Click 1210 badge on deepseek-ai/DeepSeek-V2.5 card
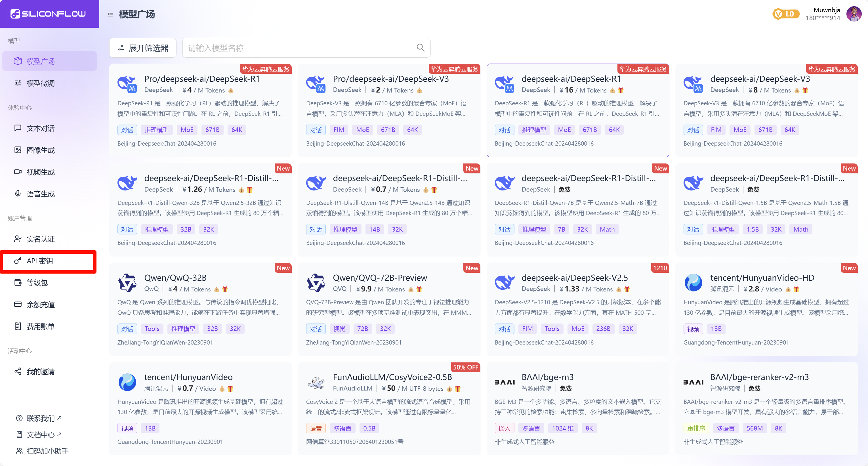Viewport: 868px width, 466px height. point(660,268)
